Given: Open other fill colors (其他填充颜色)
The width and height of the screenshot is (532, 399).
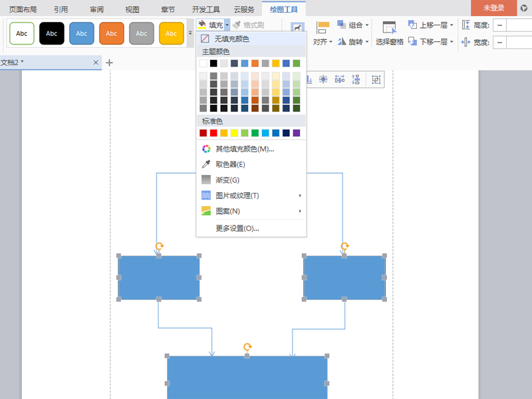Looking at the screenshot, I should pyautogui.click(x=244, y=149).
